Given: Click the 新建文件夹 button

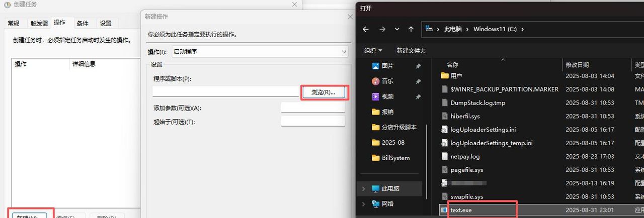Looking at the screenshot, I should point(411,51).
